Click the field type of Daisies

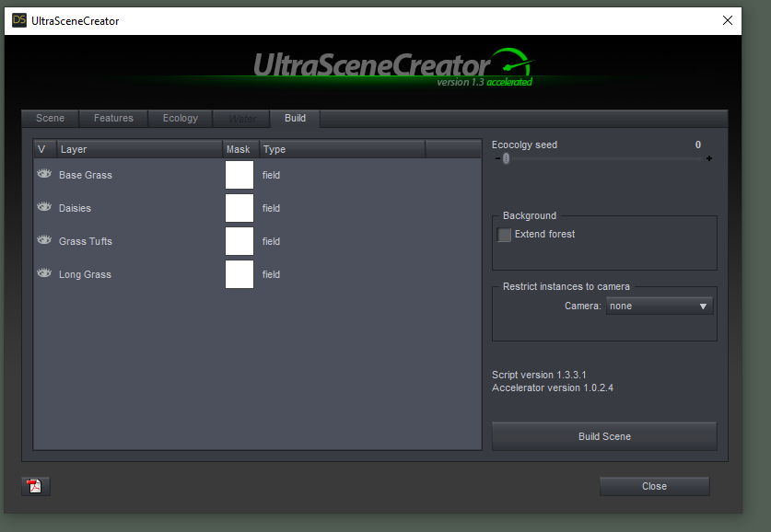click(271, 208)
